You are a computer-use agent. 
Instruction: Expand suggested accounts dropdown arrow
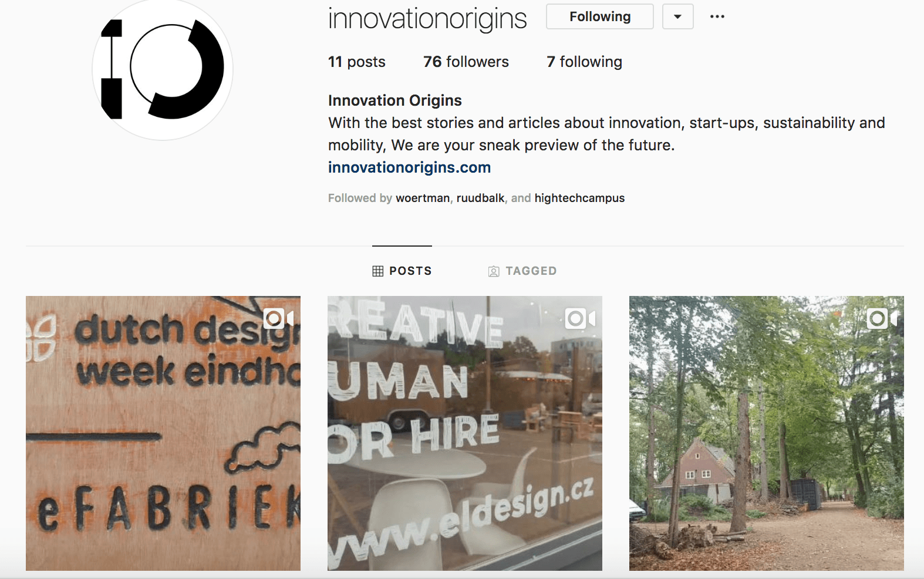click(678, 16)
